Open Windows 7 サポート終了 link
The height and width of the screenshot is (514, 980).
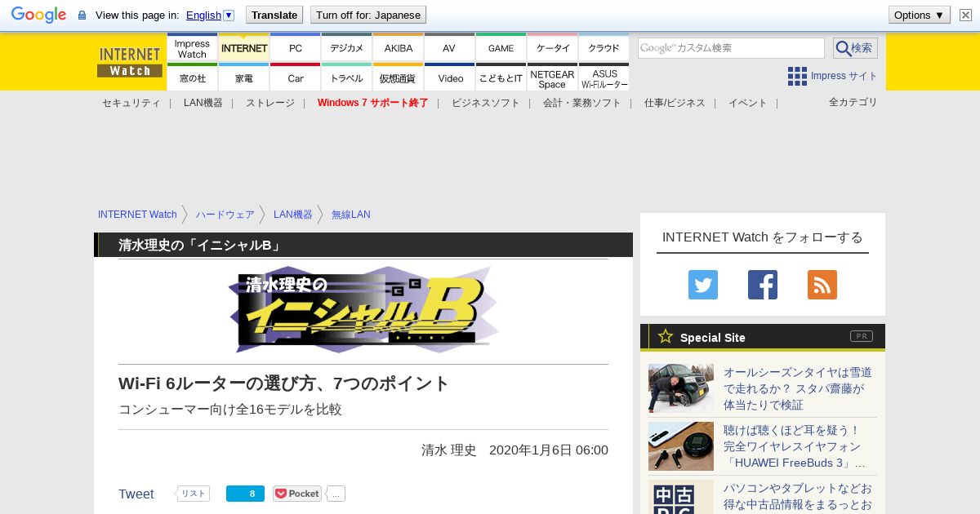tap(373, 103)
